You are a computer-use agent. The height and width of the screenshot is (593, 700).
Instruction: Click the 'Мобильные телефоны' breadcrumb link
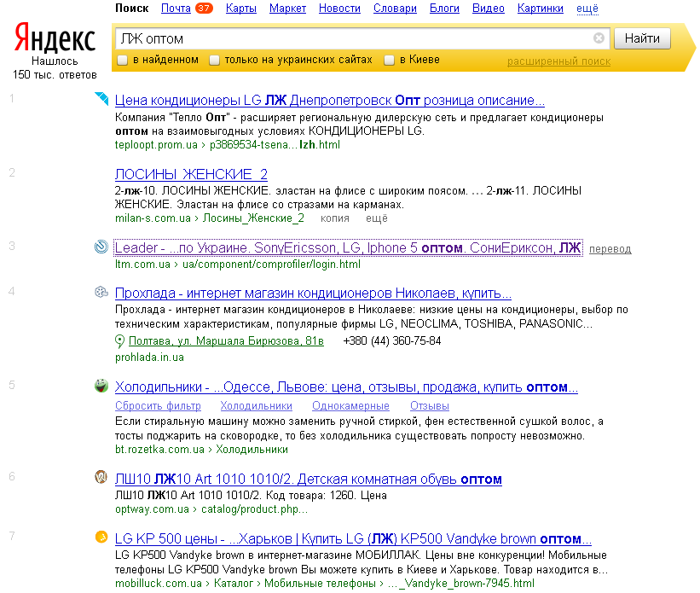pyautogui.click(x=320, y=583)
